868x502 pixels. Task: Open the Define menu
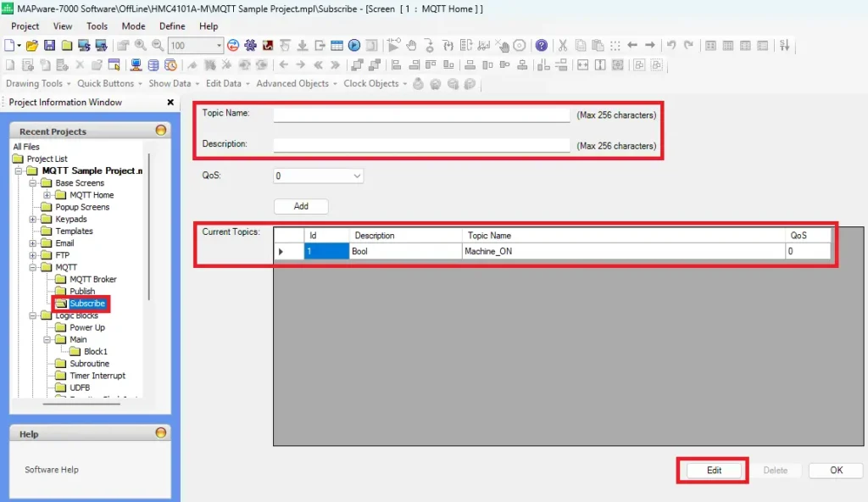click(171, 25)
